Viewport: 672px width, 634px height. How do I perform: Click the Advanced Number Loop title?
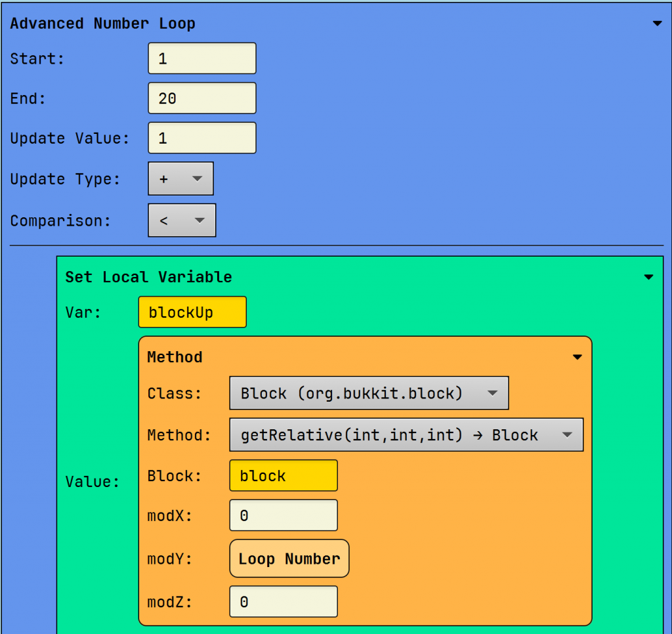tap(103, 24)
